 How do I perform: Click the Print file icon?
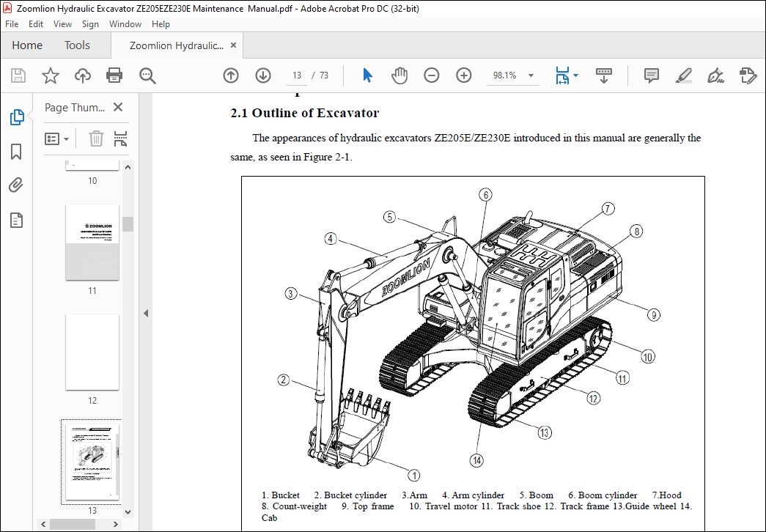coord(114,75)
